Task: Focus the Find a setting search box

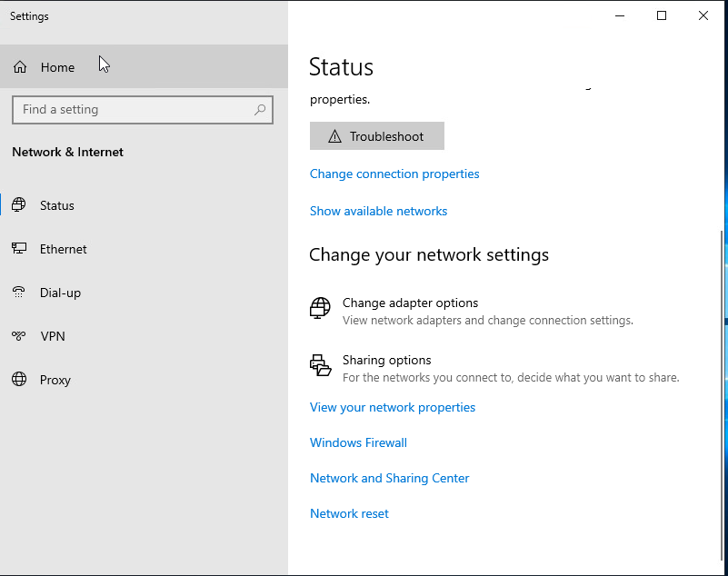Action: tap(143, 110)
